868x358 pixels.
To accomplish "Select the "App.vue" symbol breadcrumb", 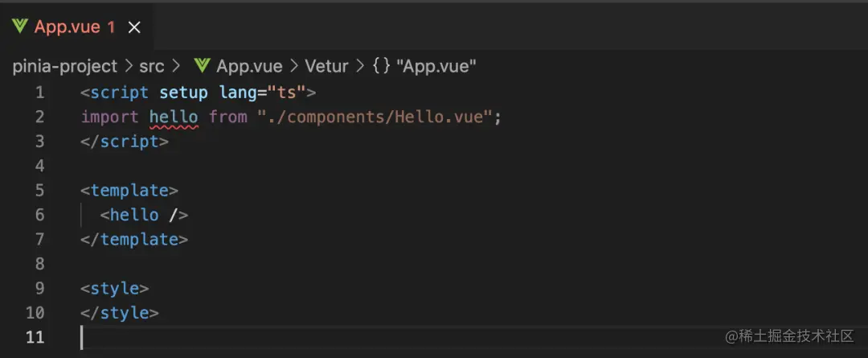I will tap(436, 67).
